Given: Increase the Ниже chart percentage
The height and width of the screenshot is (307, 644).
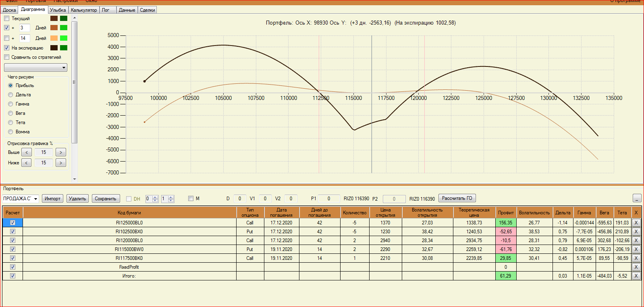Looking at the screenshot, I should point(61,163).
